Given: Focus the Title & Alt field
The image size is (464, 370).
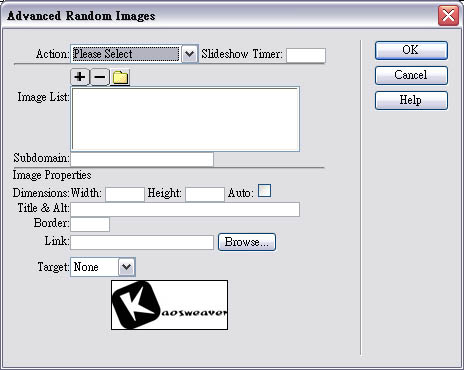Looking at the screenshot, I should click(185, 209).
